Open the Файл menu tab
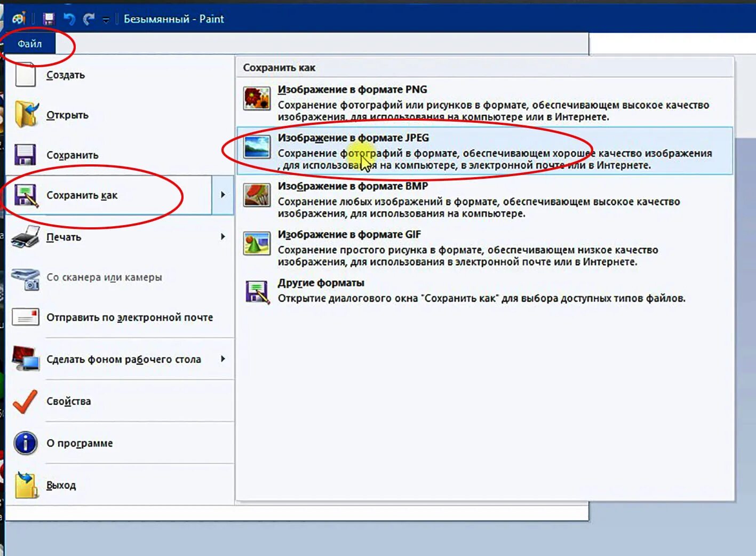The image size is (756, 556). tap(29, 44)
